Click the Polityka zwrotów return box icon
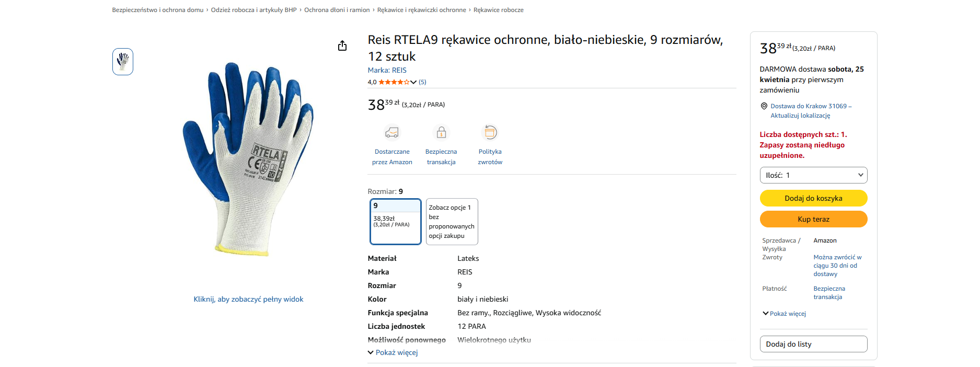 (490, 132)
